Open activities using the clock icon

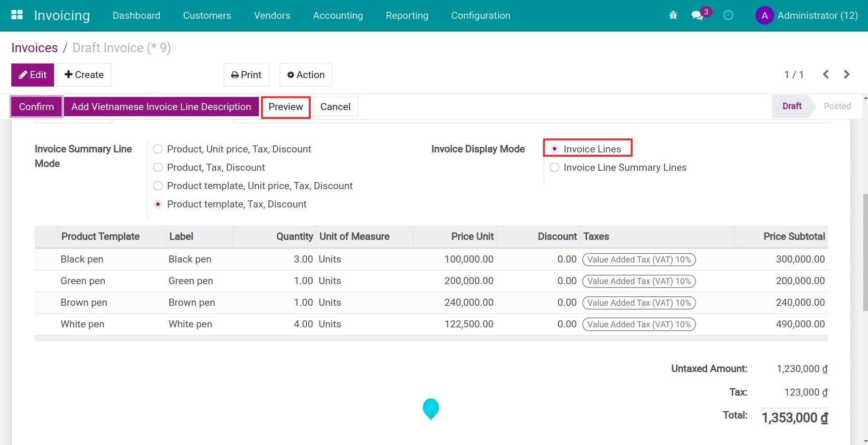(x=728, y=15)
